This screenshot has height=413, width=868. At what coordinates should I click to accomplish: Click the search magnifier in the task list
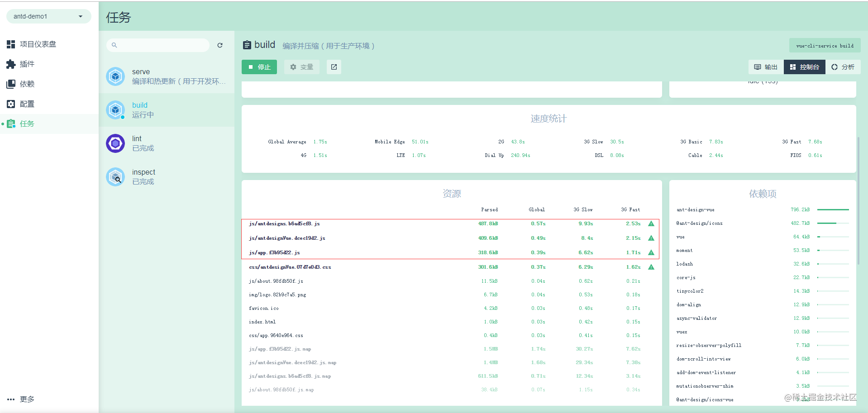[x=114, y=45]
